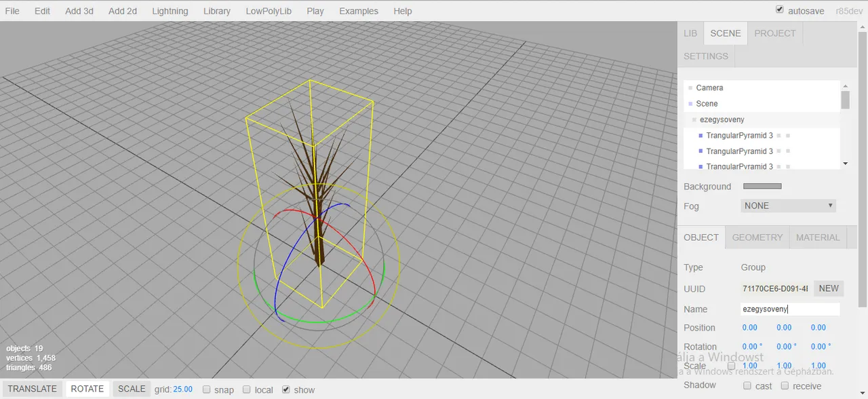Click the green rotation gizmo ring
The image size is (868, 399).
point(319,322)
